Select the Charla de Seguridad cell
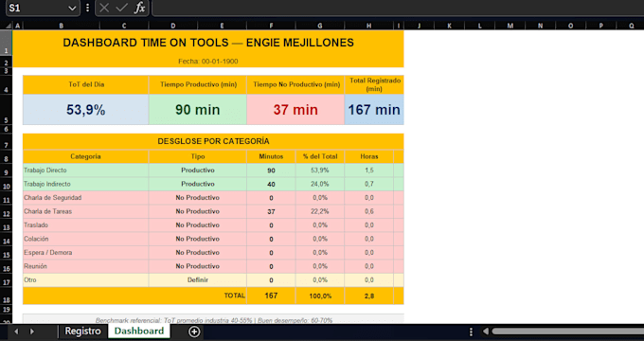The width and height of the screenshot is (644, 341). (x=86, y=198)
